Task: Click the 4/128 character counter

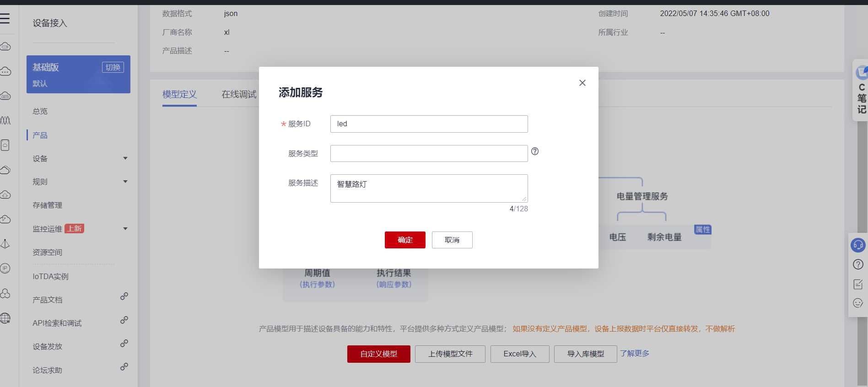Action: 519,209
